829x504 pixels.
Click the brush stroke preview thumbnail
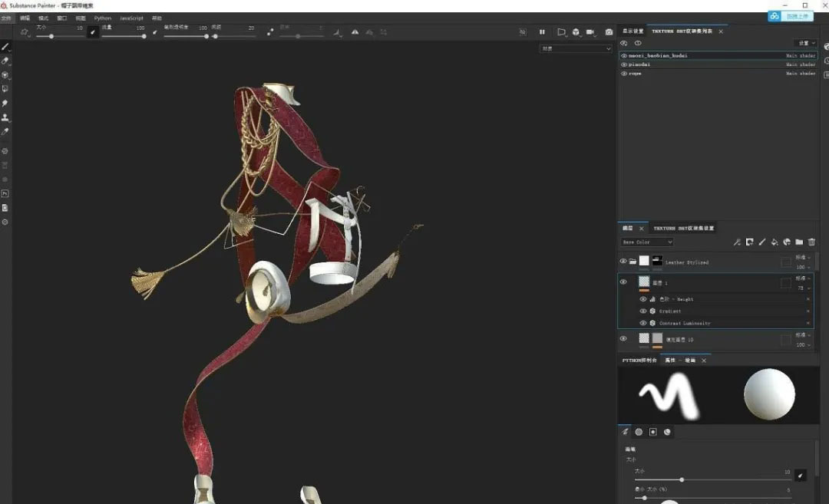point(669,395)
